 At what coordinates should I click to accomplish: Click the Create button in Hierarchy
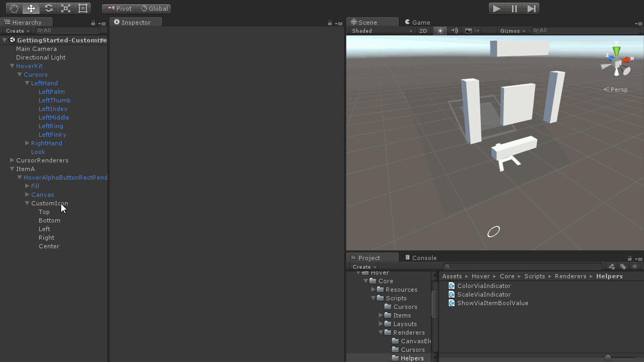point(17,31)
